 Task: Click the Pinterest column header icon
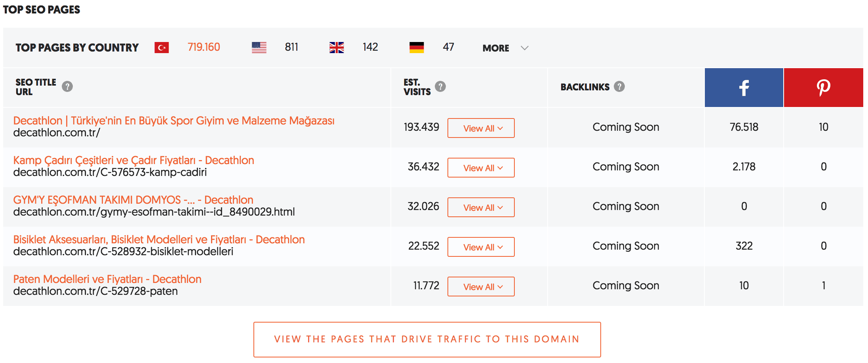[824, 88]
